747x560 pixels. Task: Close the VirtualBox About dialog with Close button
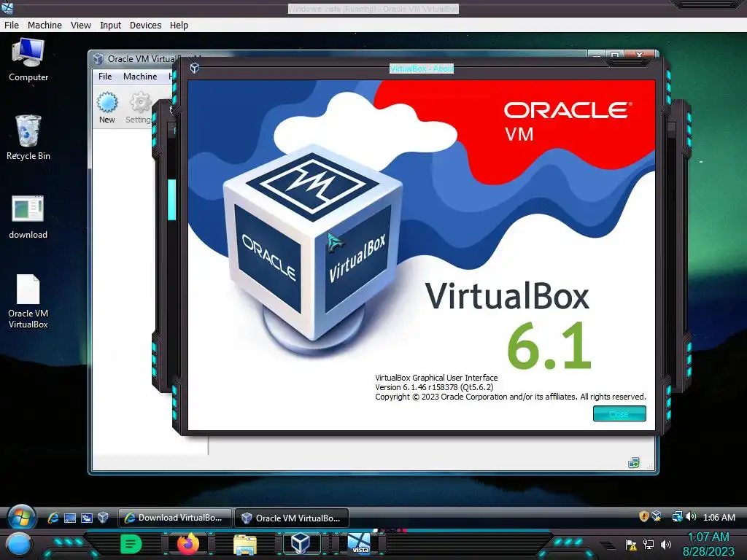click(619, 414)
